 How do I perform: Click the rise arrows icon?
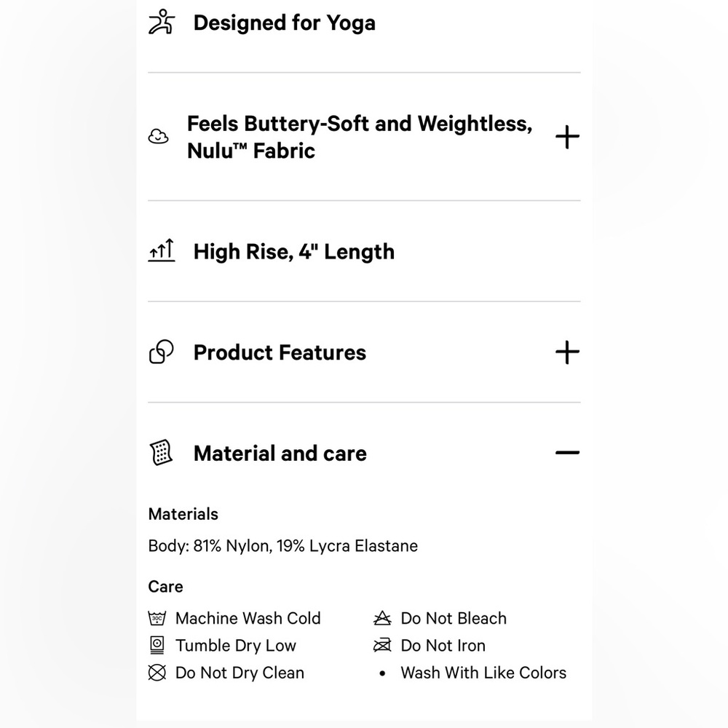162,250
